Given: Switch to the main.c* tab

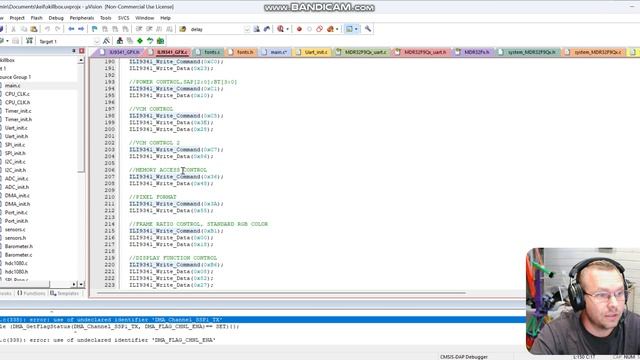Looking at the screenshot, I should coord(275,52).
